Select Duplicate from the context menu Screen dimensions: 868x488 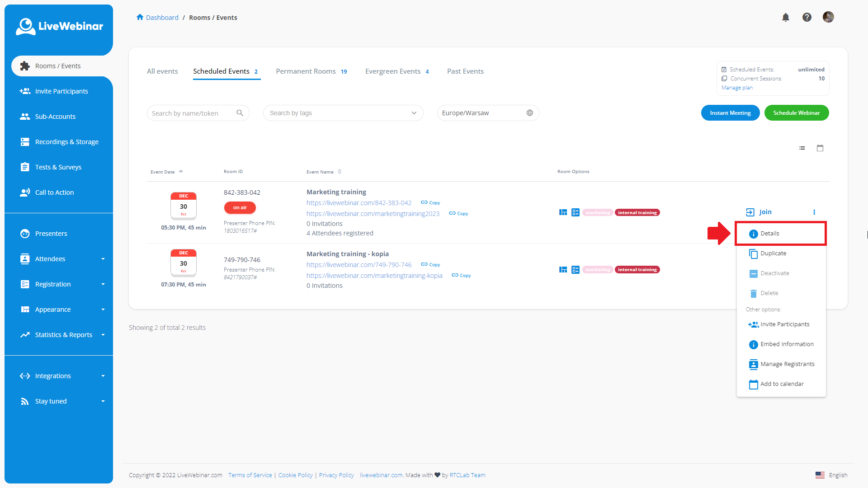(x=773, y=253)
